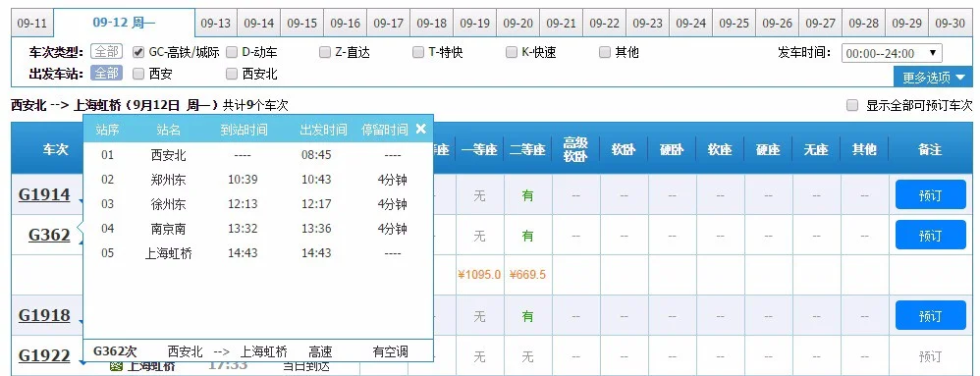Open train G1922 details link
Viewport: 980px width, 376px height.
click(44, 355)
